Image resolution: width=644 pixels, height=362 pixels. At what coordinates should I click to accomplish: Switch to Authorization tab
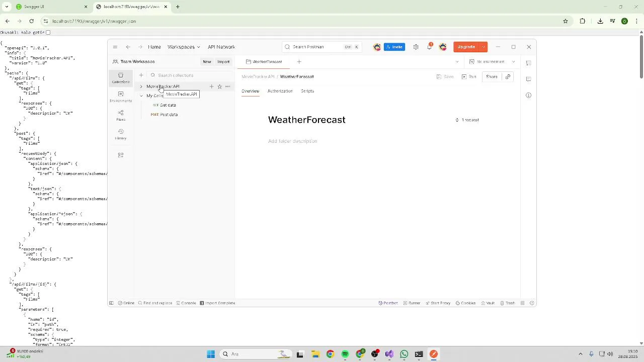[x=280, y=91]
